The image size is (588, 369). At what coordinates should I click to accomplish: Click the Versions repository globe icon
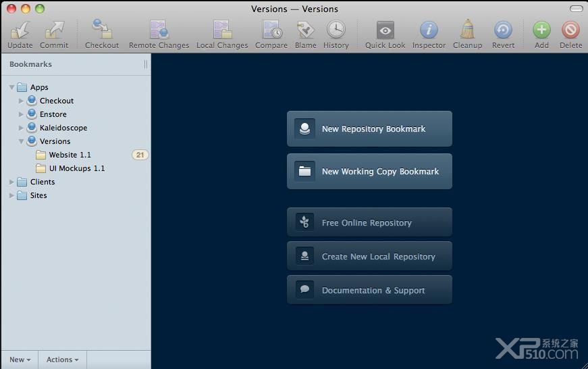click(32, 141)
